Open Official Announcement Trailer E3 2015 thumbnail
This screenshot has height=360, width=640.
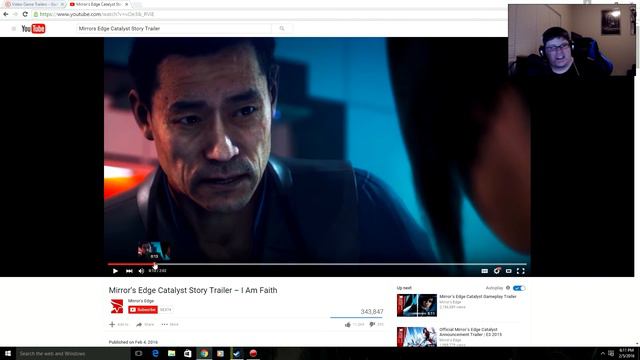(417, 337)
